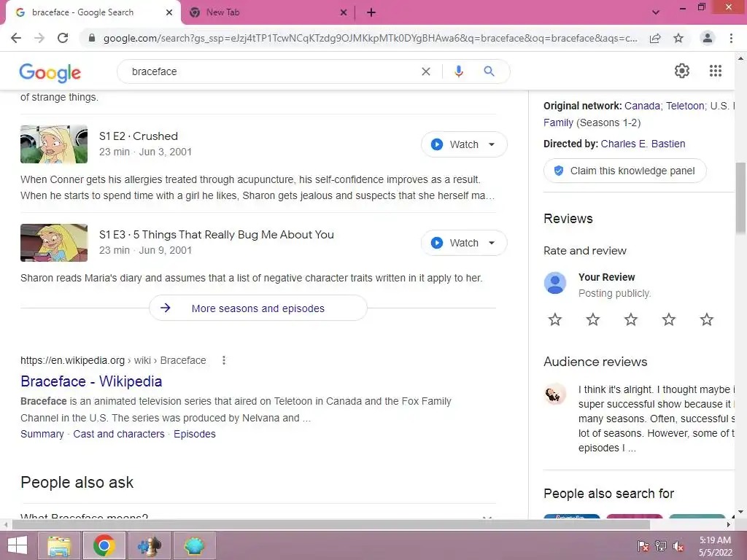
Task: Click S1 E2 Crushed episode title
Action: (x=138, y=136)
